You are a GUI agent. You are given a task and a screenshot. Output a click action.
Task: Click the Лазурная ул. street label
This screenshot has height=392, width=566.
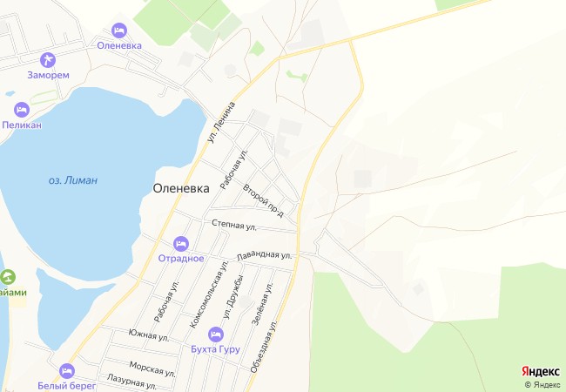(131, 382)
